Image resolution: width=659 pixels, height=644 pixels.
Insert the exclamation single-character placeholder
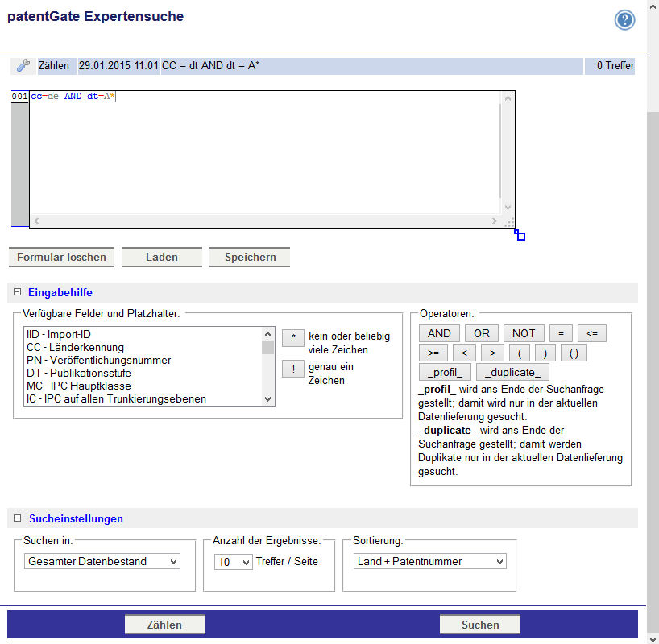click(x=293, y=369)
